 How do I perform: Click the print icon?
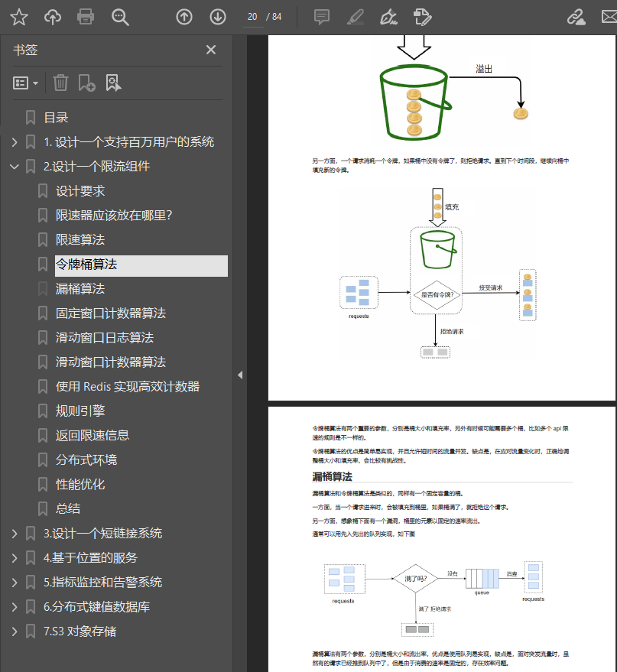pos(86,17)
